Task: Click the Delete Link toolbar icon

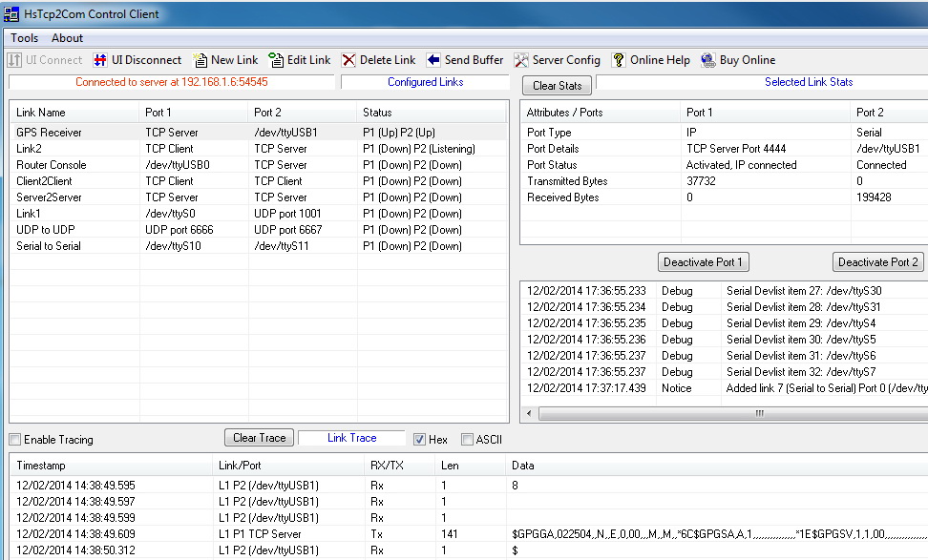Action: [349, 60]
